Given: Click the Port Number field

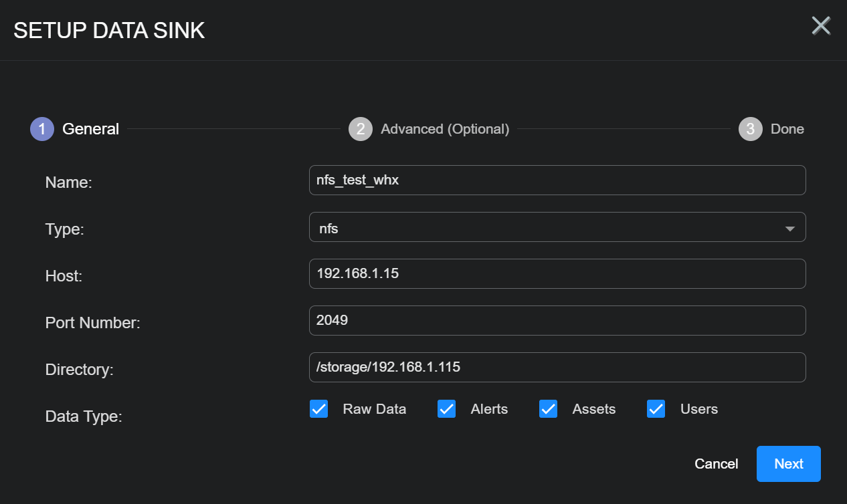Looking at the screenshot, I should click(x=557, y=320).
